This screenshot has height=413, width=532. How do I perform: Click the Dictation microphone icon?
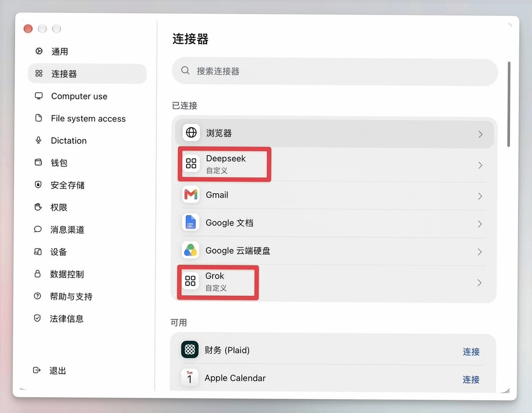point(39,140)
